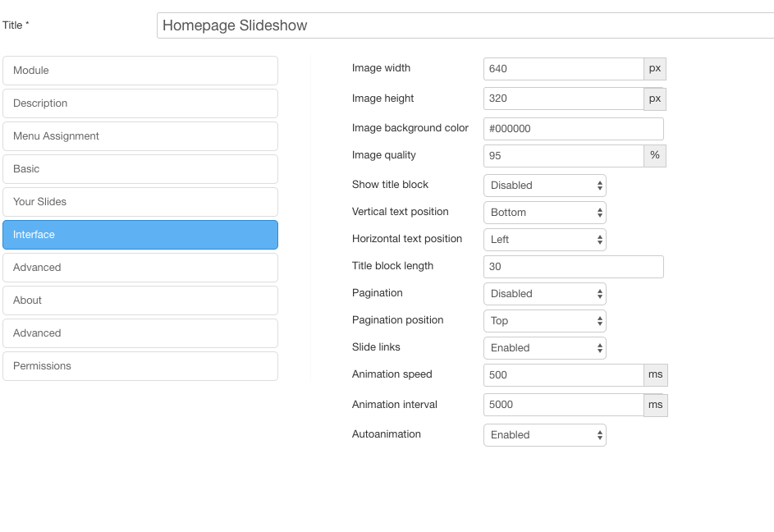Expand the Vertical text position dropdown
This screenshot has width=774, height=532.
coord(545,213)
